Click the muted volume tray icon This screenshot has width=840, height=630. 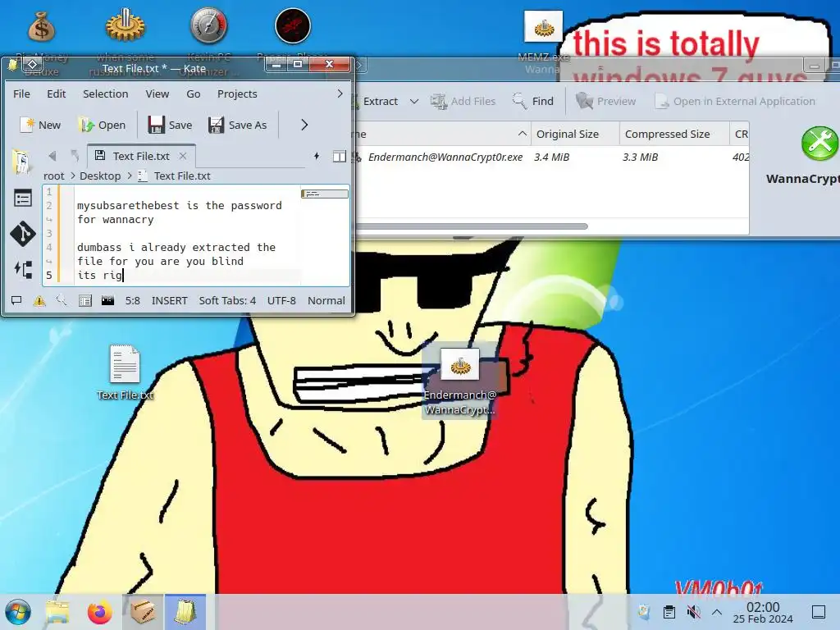coord(693,612)
